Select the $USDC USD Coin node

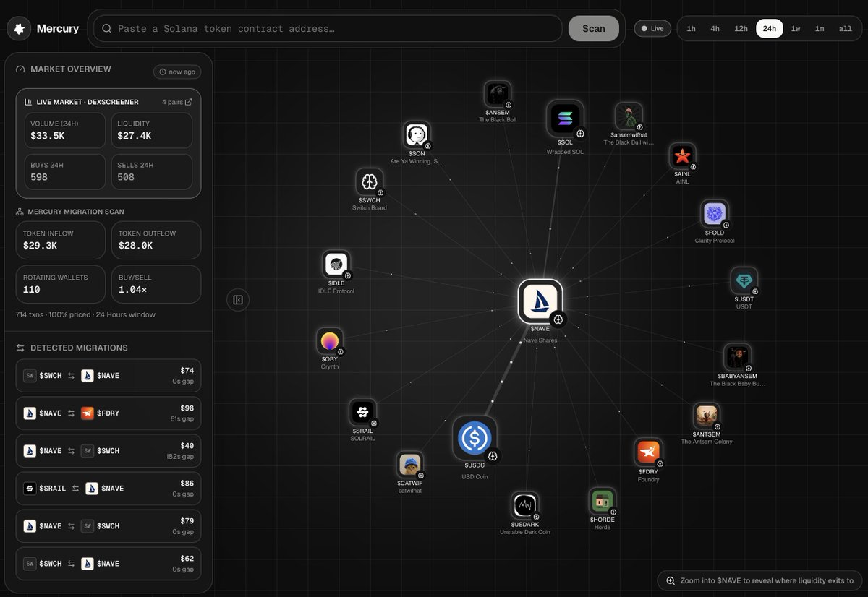[475, 438]
